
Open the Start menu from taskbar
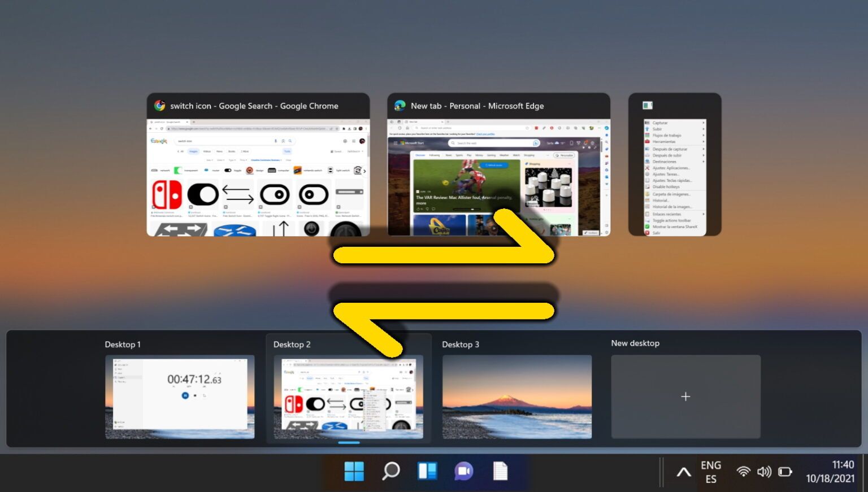click(x=354, y=472)
